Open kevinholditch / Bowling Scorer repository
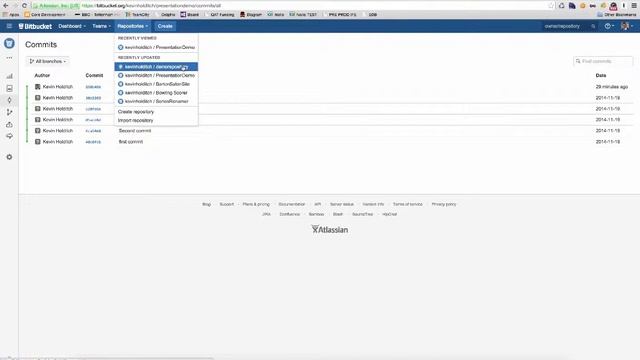The image size is (640, 360). [156, 93]
